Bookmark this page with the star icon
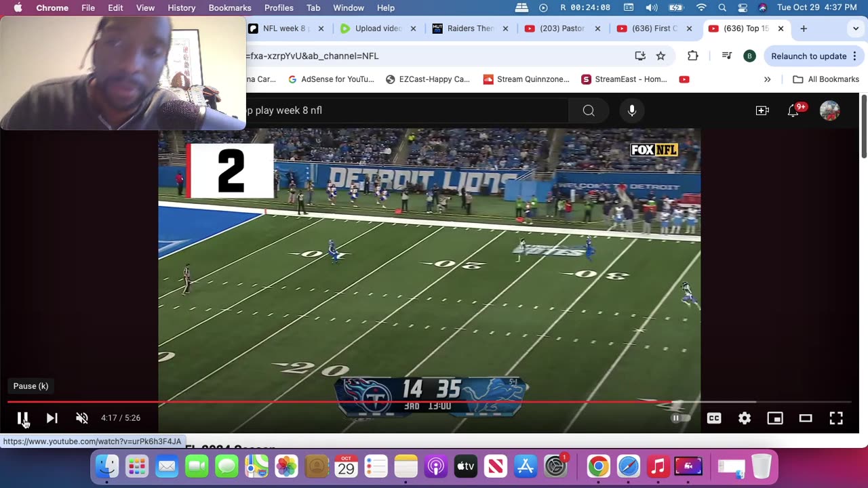The image size is (868, 488). [x=660, y=56]
